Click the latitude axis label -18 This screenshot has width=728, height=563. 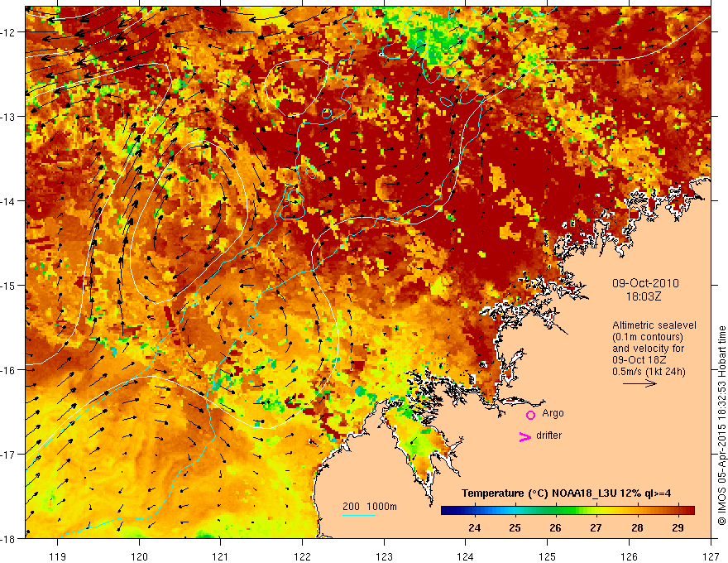[x=8, y=538]
